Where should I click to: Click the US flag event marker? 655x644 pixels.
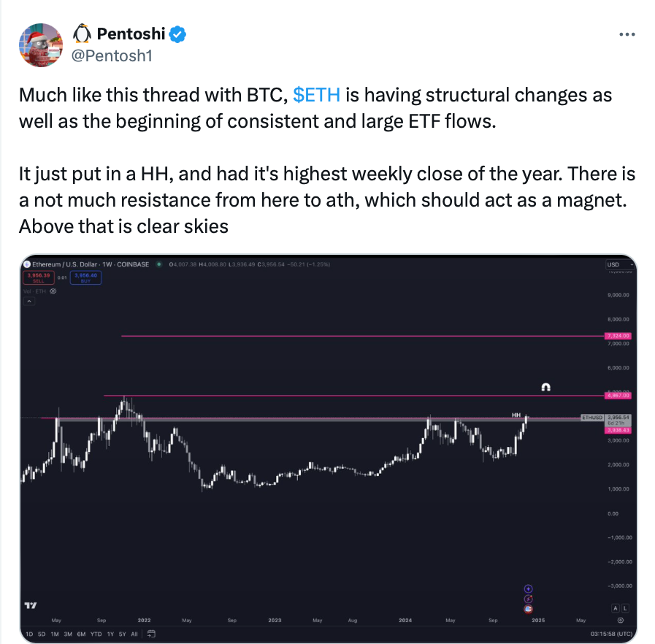click(529, 608)
